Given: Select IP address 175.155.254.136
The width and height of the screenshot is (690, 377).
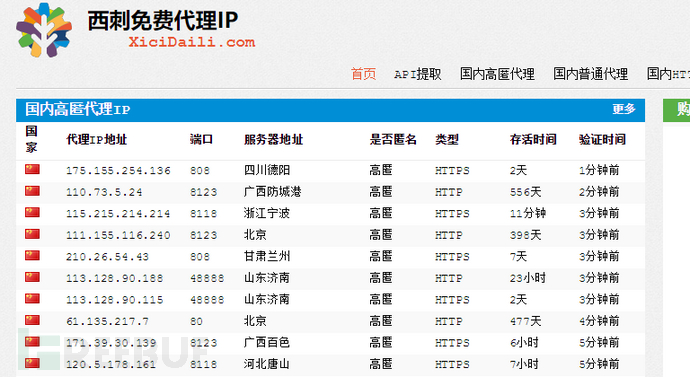Looking at the screenshot, I should point(118,170).
